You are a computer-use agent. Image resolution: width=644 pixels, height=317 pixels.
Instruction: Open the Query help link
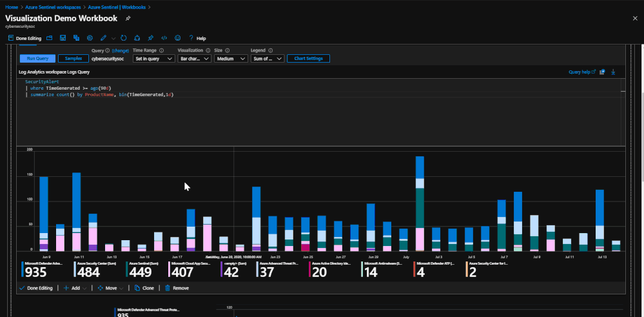[582, 72]
